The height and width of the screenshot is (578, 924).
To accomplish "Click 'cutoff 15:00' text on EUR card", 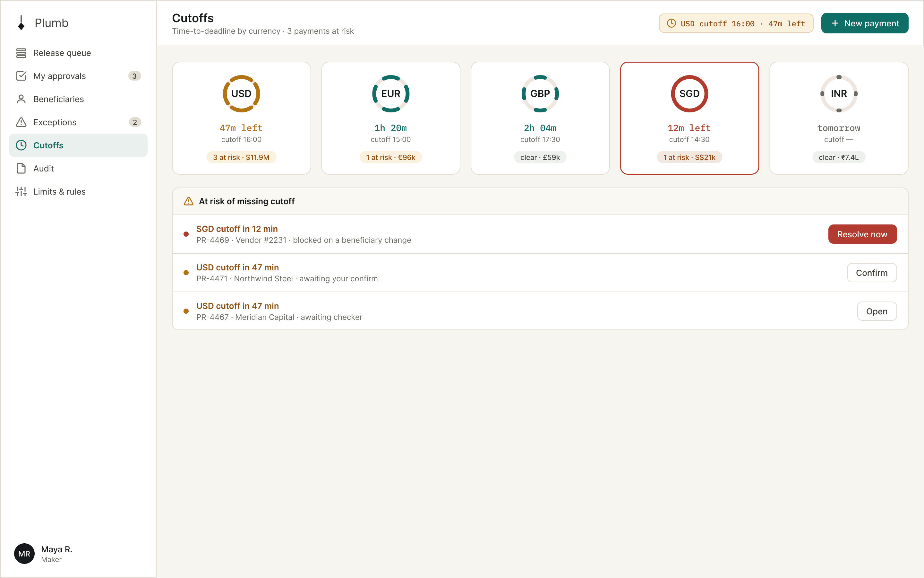I will coord(391,140).
